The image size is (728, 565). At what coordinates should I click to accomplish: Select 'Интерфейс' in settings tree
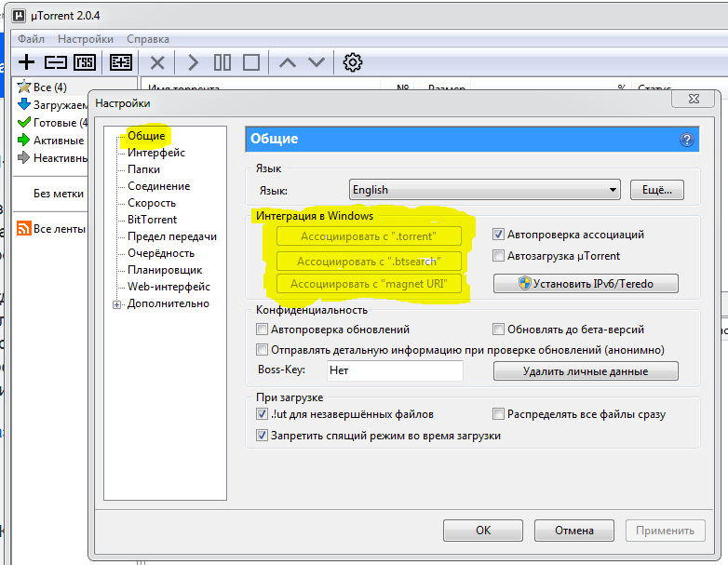(156, 153)
